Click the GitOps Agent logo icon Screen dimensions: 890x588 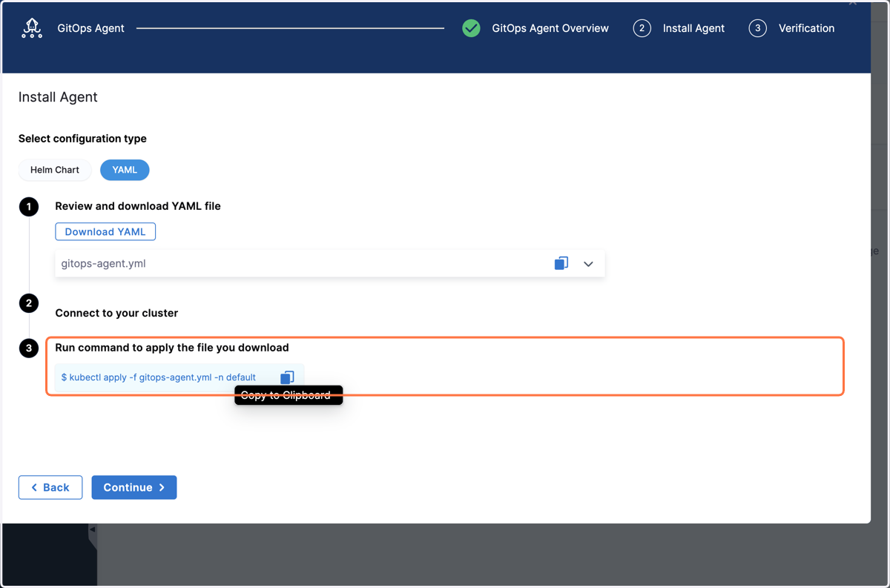tap(32, 28)
